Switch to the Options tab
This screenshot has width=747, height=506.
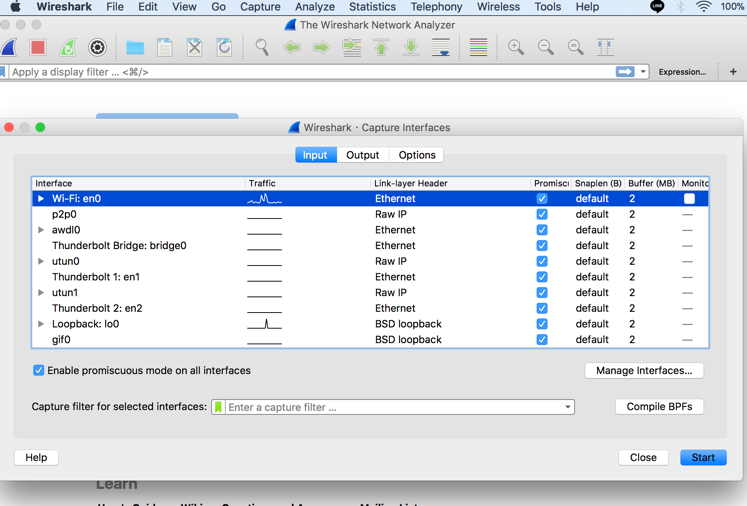tap(417, 155)
